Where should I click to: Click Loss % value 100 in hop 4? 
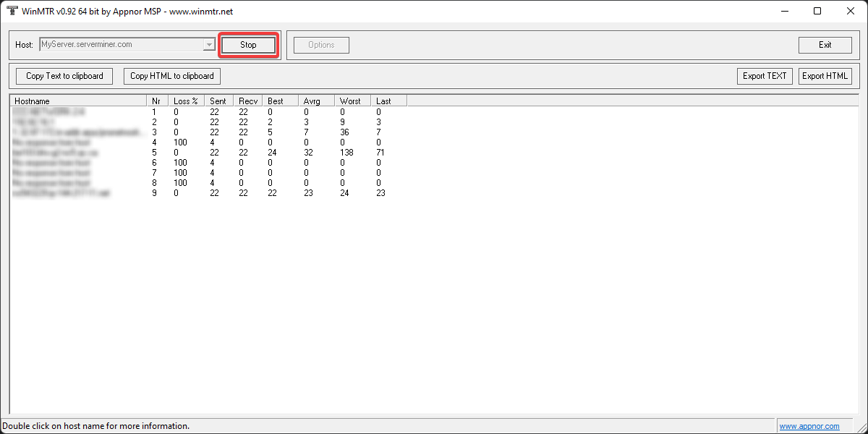pyautogui.click(x=180, y=142)
